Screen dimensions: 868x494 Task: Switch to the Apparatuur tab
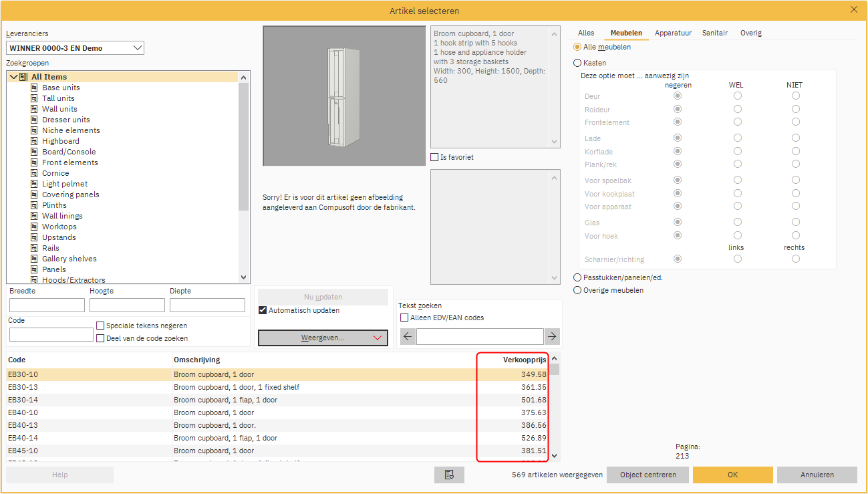point(673,32)
